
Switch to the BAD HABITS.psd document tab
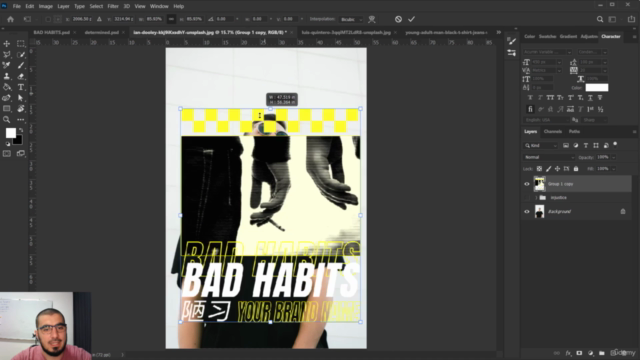click(x=51, y=32)
